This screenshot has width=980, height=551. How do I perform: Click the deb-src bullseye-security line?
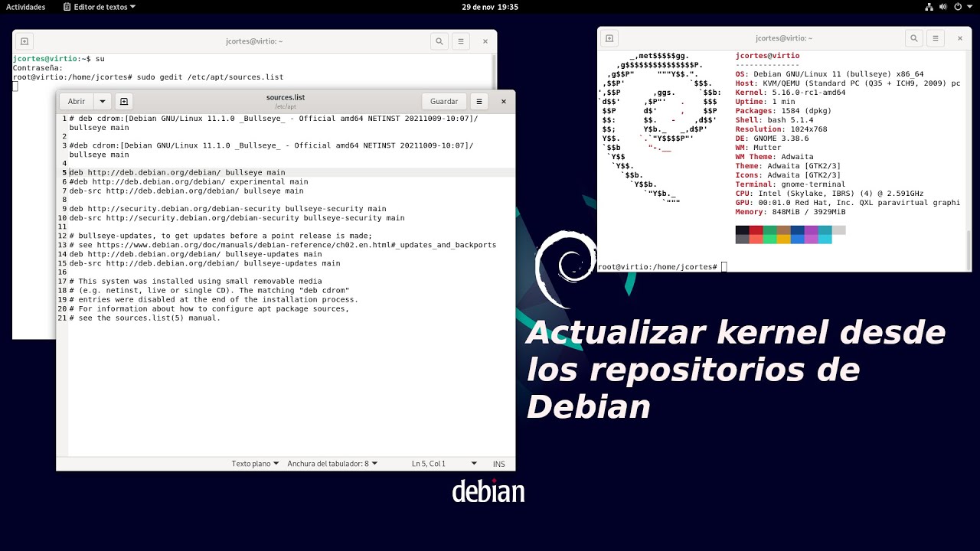(237, 218)
